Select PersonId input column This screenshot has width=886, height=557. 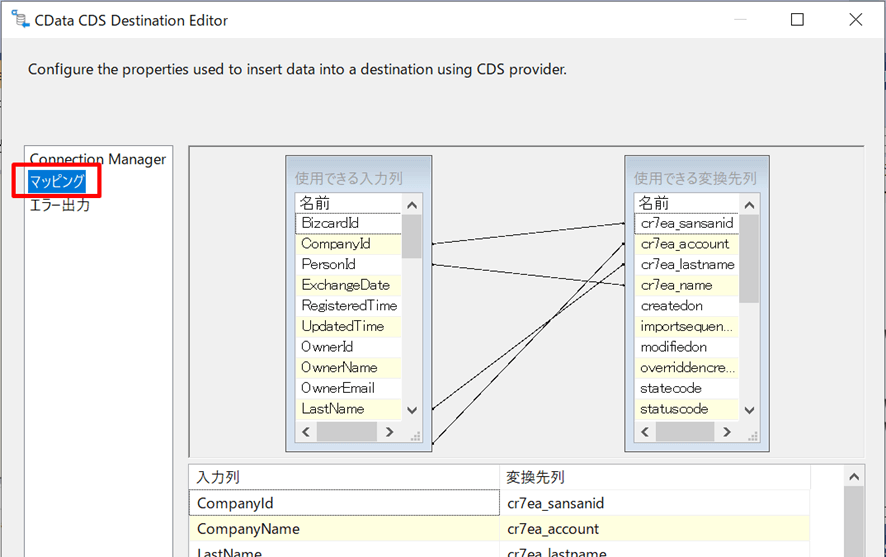[348, 264]
